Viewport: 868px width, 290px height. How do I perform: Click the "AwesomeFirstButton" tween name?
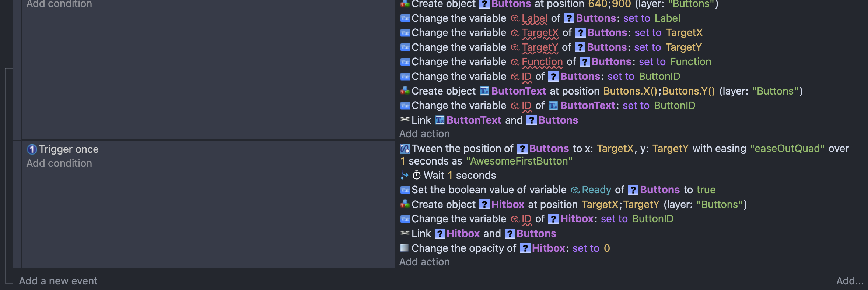(519, 161)
